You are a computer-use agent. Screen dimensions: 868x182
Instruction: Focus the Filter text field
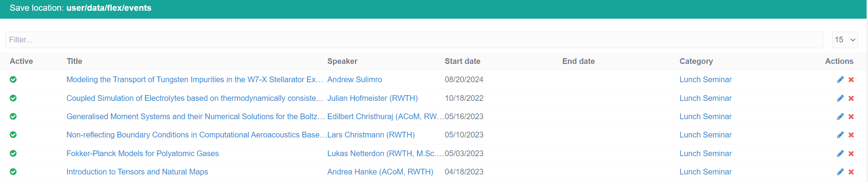tap(414, 40)
